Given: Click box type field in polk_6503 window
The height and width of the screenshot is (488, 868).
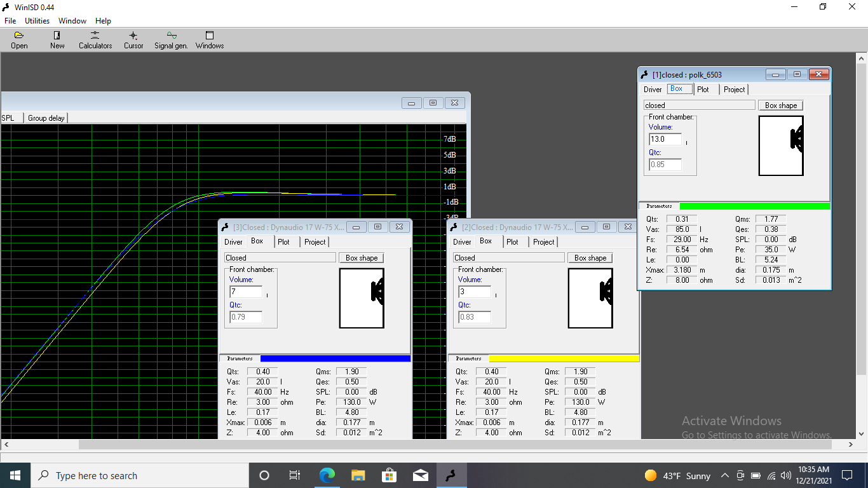Looking at the screenshot, I should 700,105.
